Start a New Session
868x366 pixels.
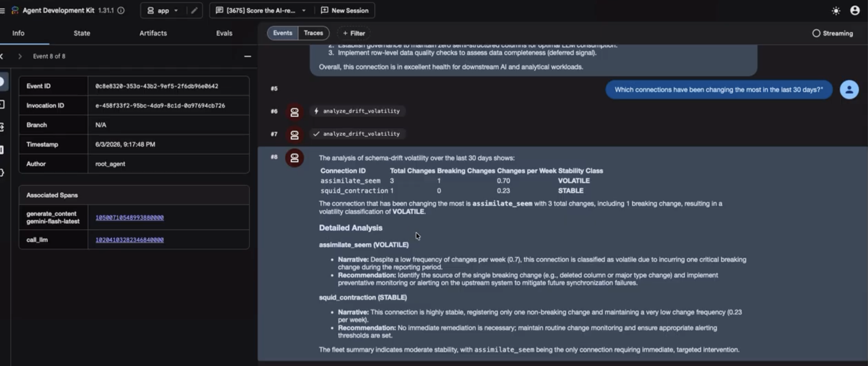(345, 10)
